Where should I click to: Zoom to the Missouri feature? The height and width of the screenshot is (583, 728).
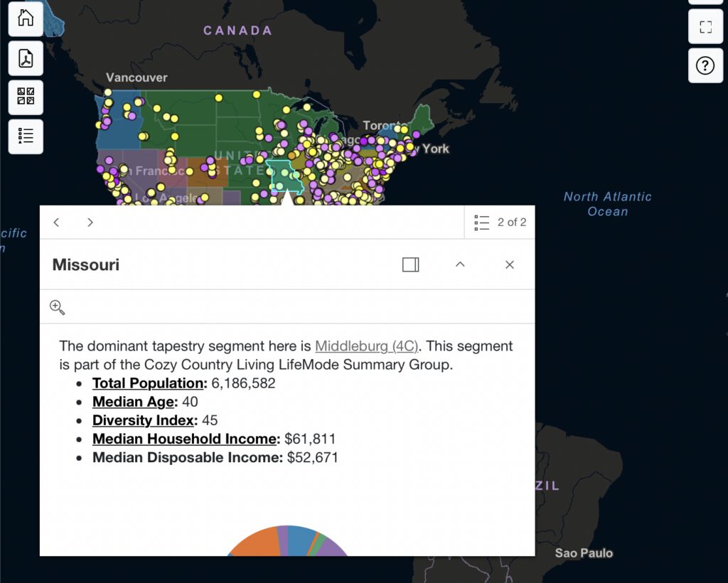coord(58,307)
